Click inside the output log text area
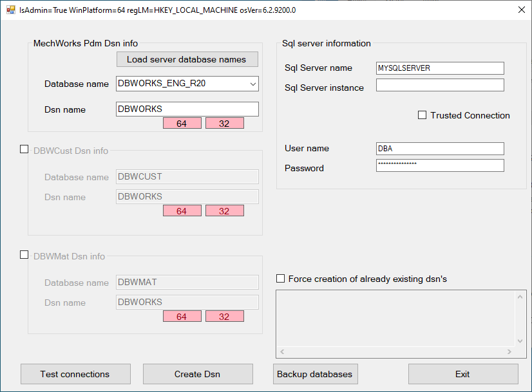 tap(396, 319)
